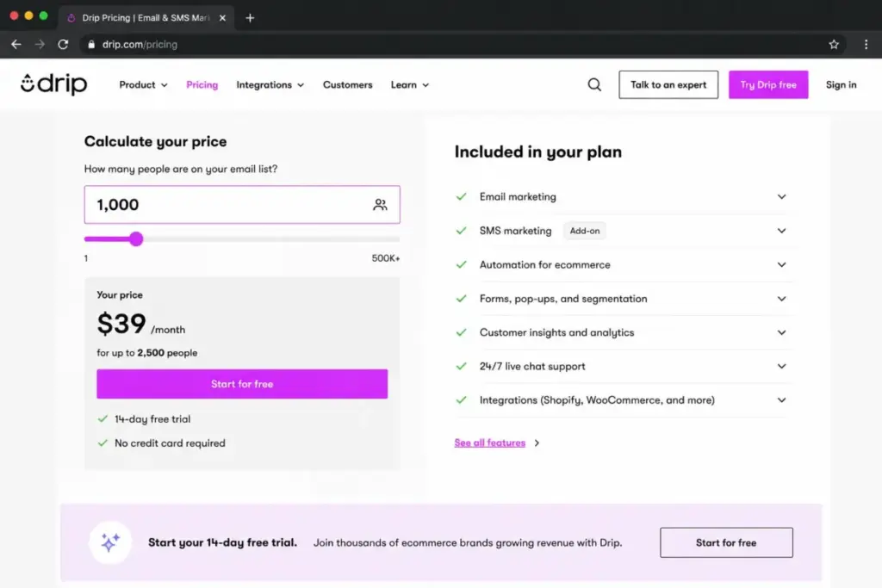
Task: Open the Customers page
Action: 348,85
